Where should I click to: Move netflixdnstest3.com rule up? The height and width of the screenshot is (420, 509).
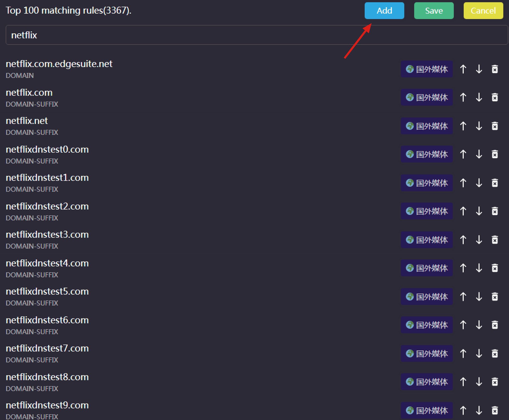(x=463, y=240)
